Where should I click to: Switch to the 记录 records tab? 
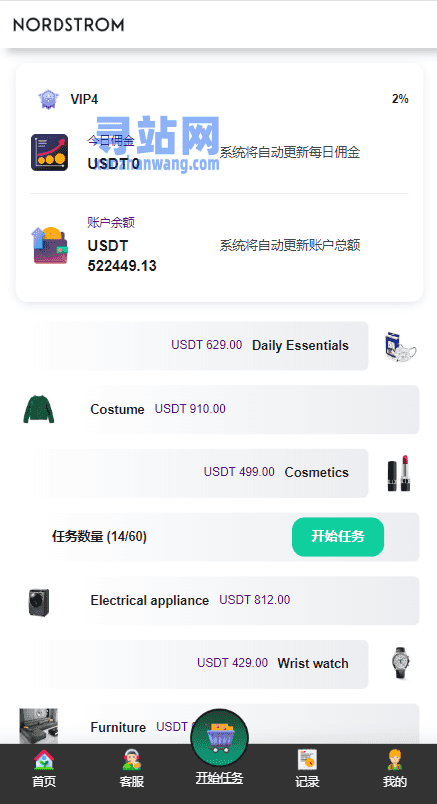(307, 769)
